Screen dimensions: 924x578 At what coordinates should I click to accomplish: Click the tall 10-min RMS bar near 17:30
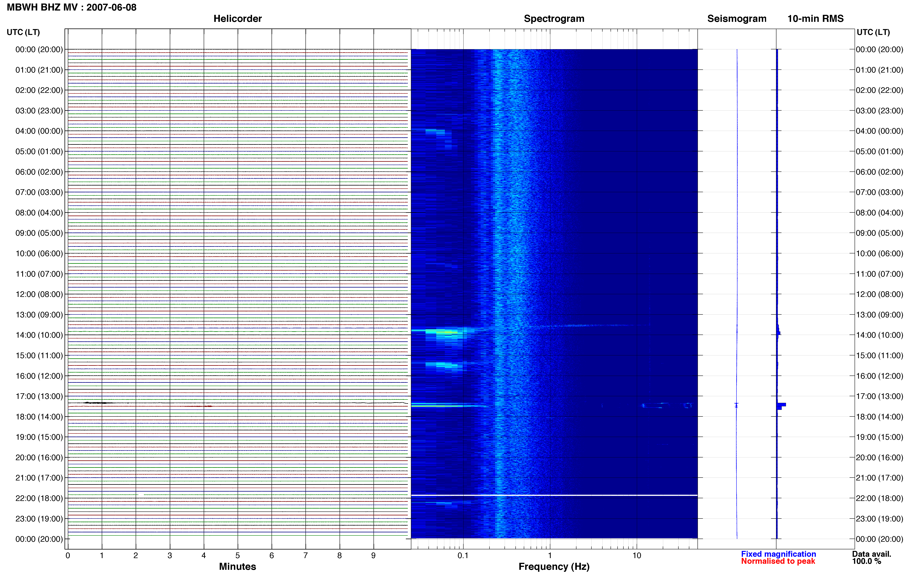[781, 404]
